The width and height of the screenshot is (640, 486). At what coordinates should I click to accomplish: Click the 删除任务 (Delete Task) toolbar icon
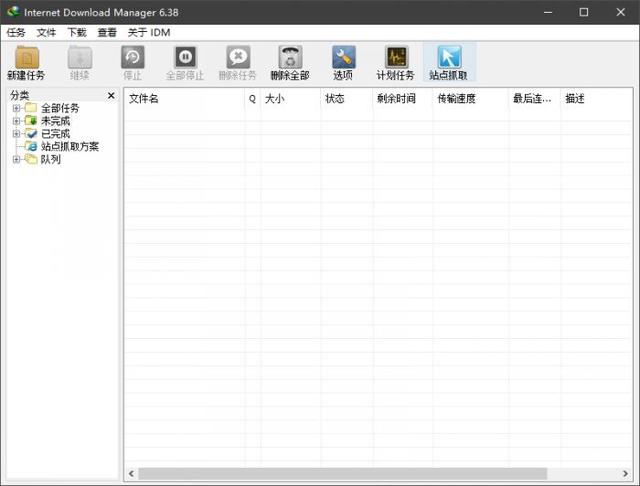click(x=237, y=58)
